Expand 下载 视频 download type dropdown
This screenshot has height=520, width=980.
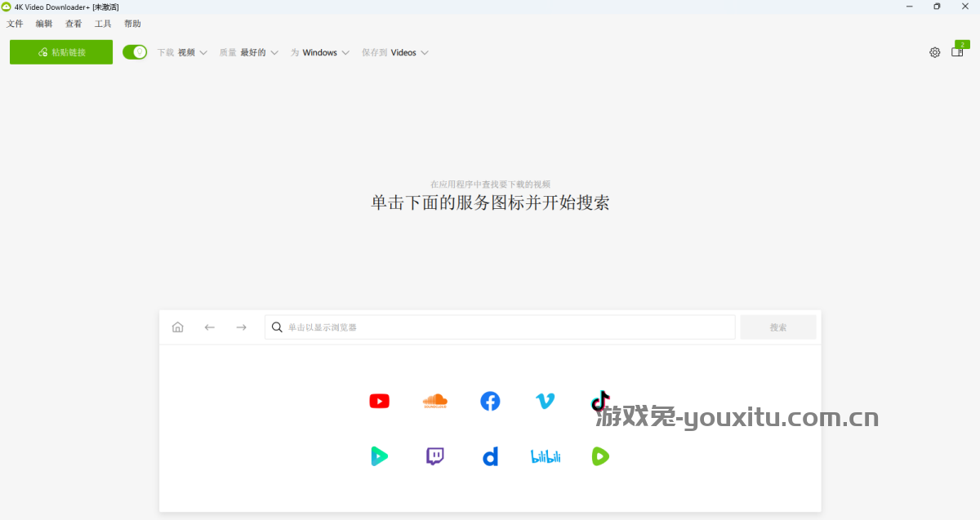click(x=182, y=52)
